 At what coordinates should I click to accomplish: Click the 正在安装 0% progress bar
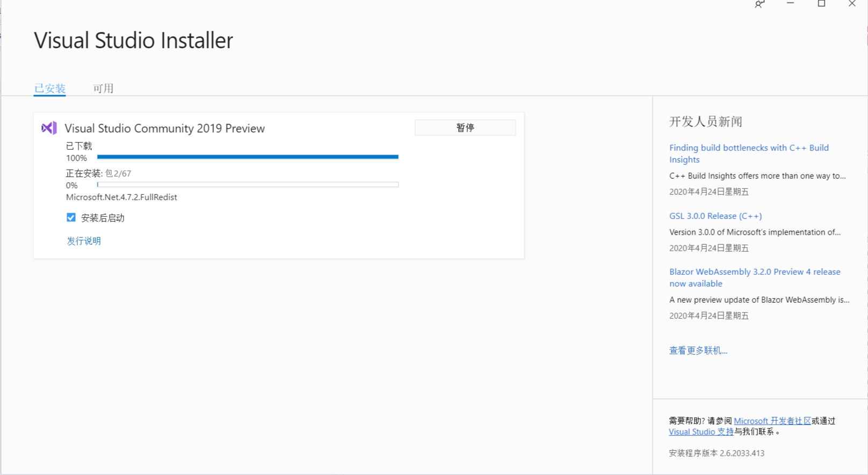[x=248, y=185]
